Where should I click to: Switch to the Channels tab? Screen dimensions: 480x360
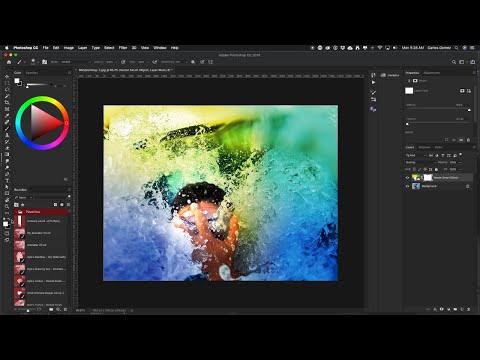point(424,147)
